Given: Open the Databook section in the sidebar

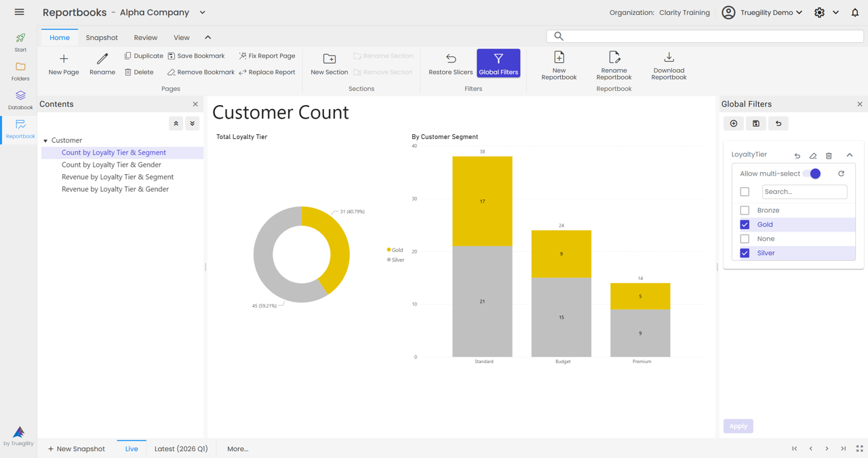Looking at the screenshot, I should coord(20,99).
